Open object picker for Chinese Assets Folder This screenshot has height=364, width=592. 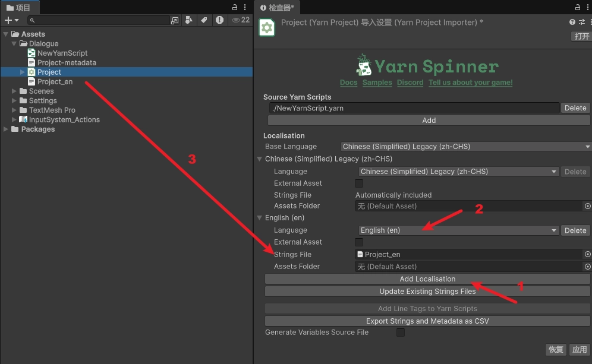pyautogui.click(x=587, y=206)
